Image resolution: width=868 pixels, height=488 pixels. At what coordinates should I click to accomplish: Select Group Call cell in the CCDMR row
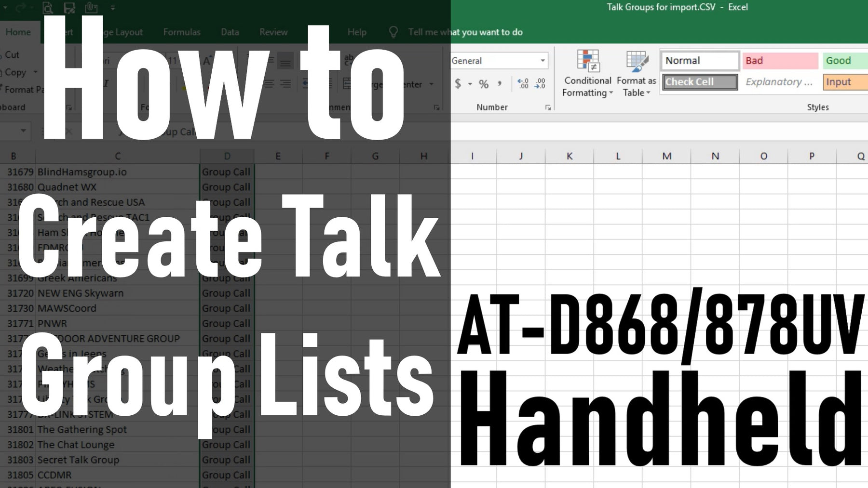[x=227, y=475]
